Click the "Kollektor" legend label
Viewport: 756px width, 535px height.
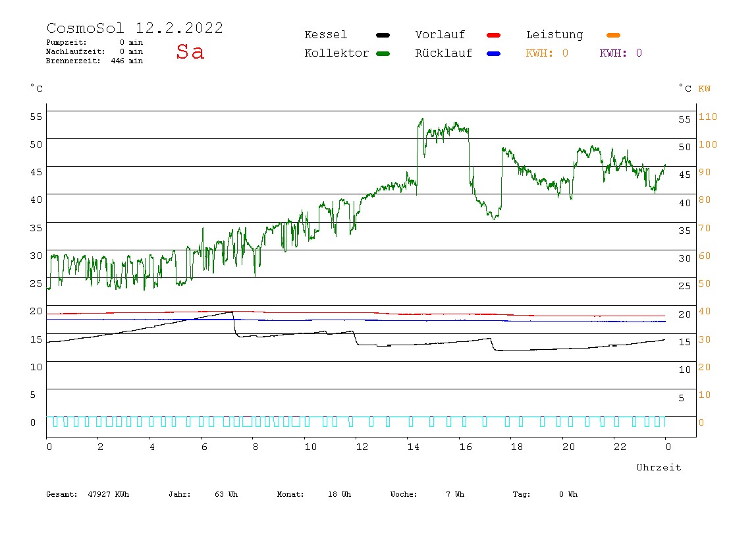click(x=337, y=53)
